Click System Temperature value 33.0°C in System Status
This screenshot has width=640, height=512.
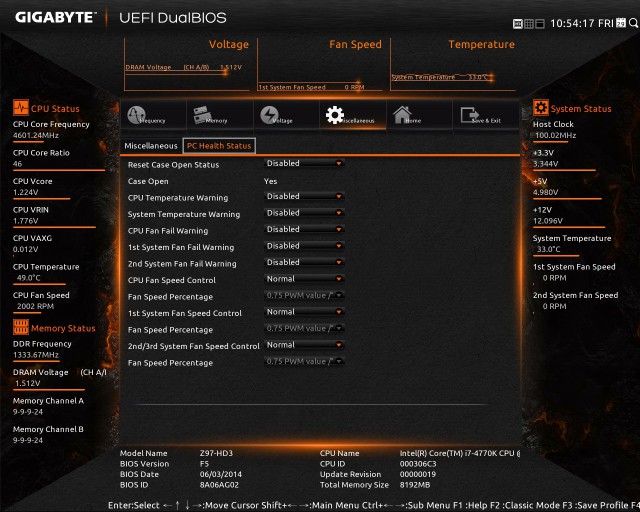pyautogui.click(x=549, y=249)
